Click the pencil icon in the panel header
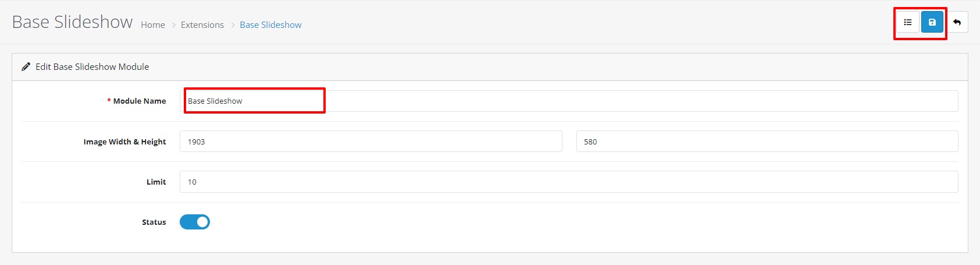 tap(26, 67)
